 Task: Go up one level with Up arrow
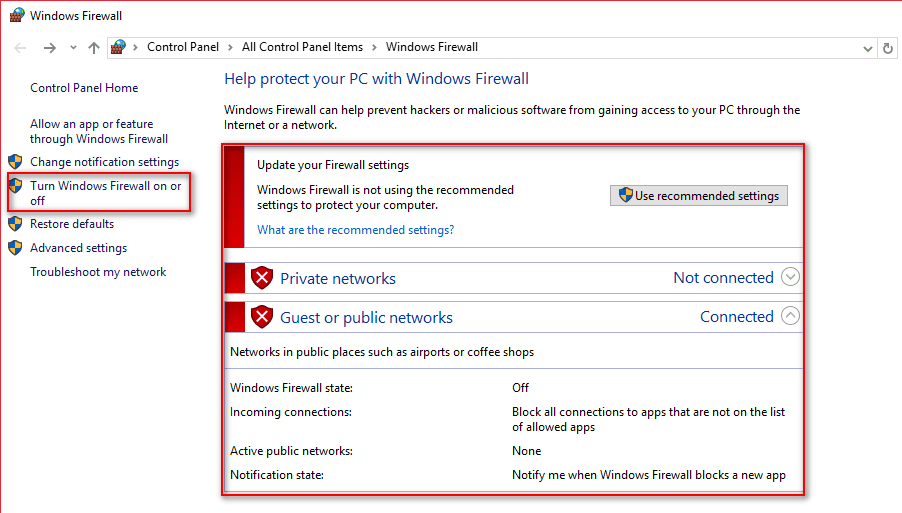pos(94,48)
